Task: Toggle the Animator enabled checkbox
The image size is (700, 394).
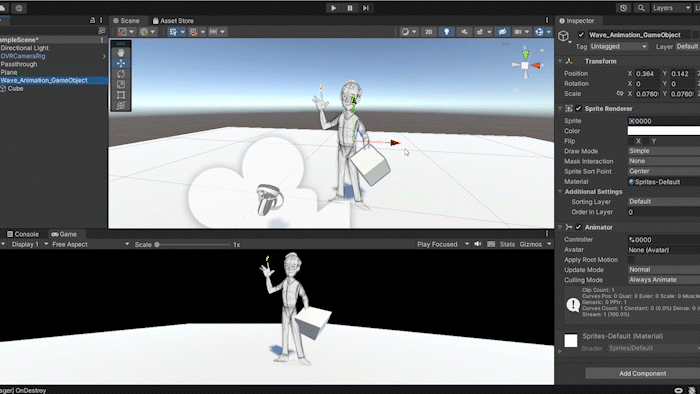Action: pos(579,227)
